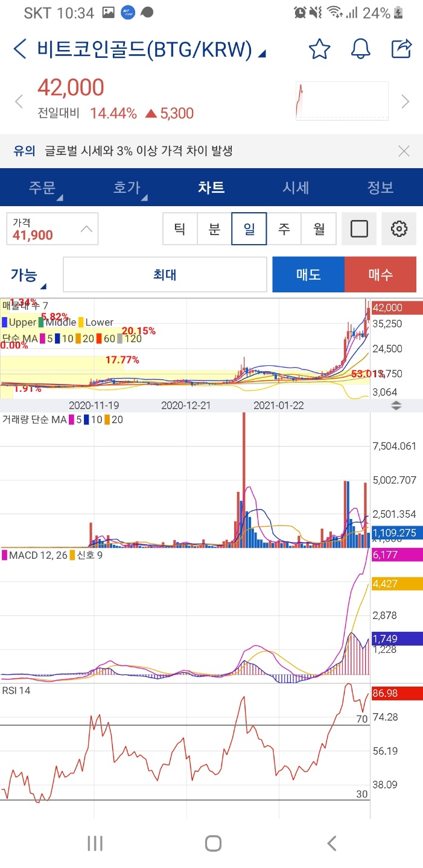
Task: Select the tallest red volume bar
Action: coord(244,480)
